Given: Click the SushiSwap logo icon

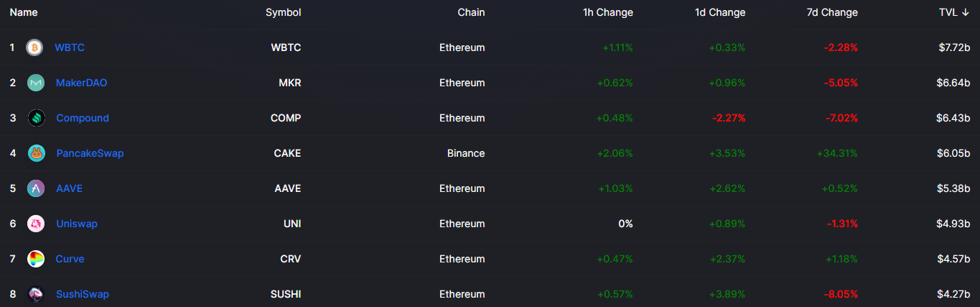Looking at the screenshot, I should (x=36, y=294).
